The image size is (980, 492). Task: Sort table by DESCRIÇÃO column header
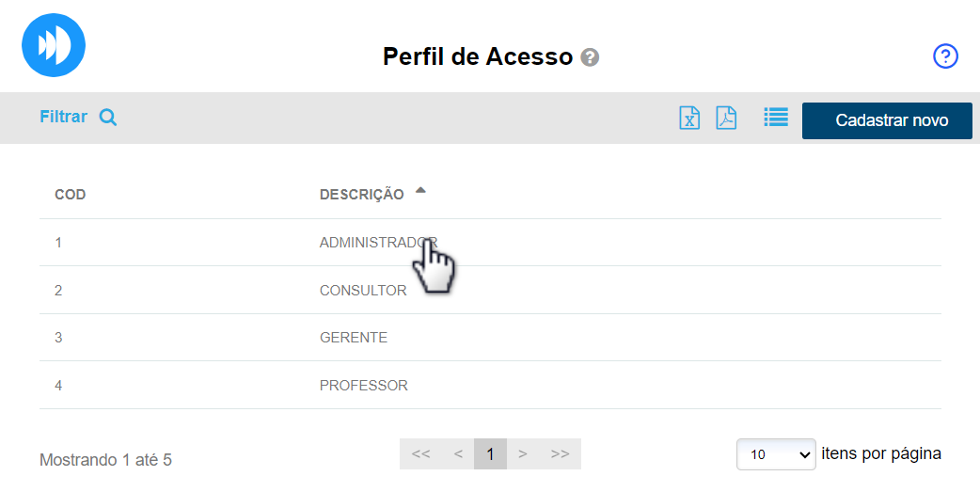coord(362,195)
